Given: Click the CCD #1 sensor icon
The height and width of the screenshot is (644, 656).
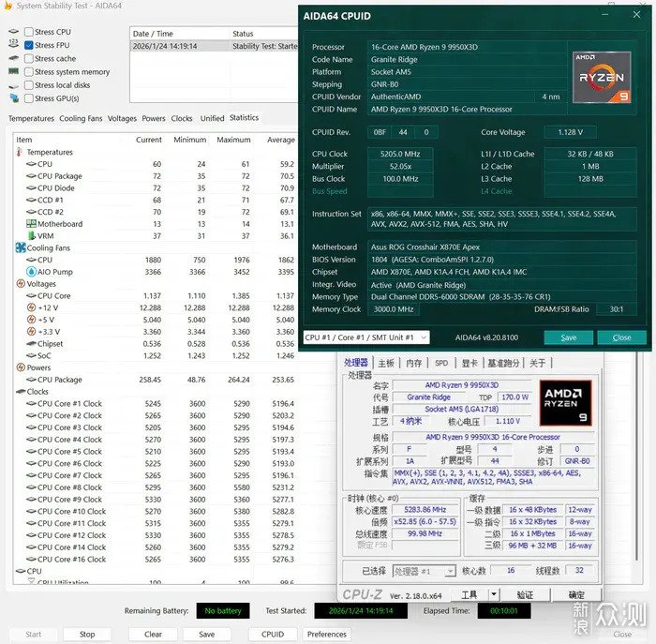Looking at the screenshot, I should (31, 200).
